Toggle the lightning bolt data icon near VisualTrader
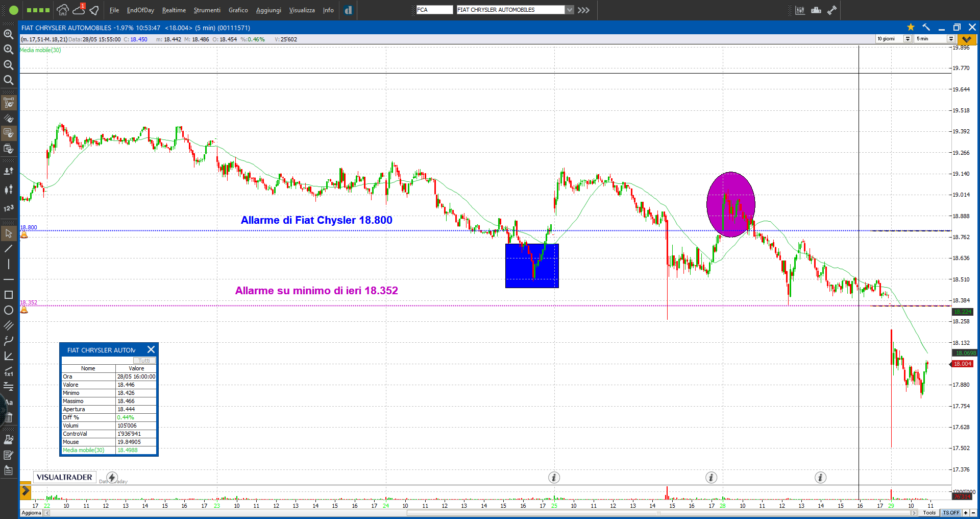Image resolution: width=980 pixels, height=519 pixels. pos(112,478)
